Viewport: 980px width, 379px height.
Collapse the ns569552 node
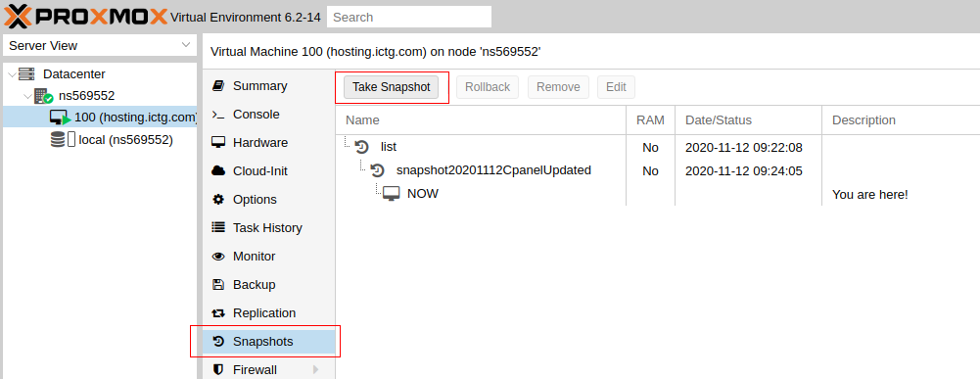click(x=27, y=96)
